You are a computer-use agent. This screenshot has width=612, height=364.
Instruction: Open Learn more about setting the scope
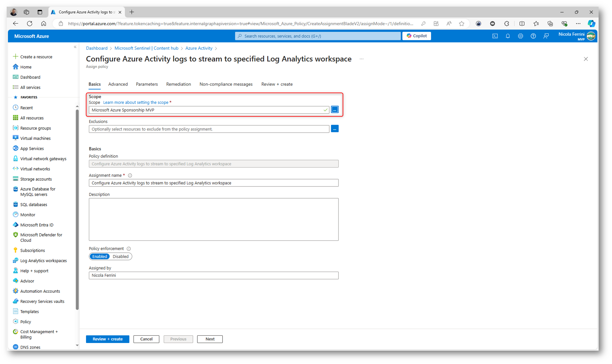136,102
